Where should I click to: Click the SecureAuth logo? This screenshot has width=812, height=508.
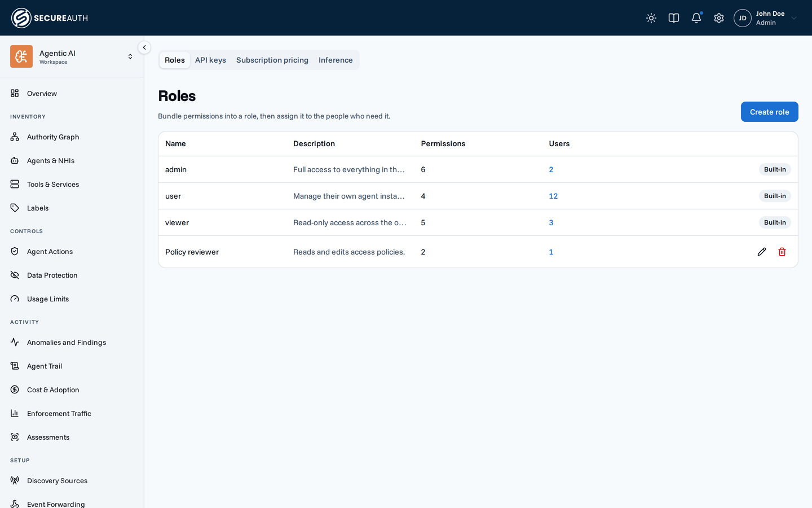(x=50, y=18)
